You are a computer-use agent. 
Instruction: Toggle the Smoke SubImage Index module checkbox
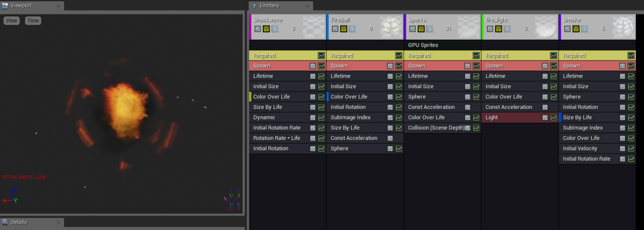(623, 128)
